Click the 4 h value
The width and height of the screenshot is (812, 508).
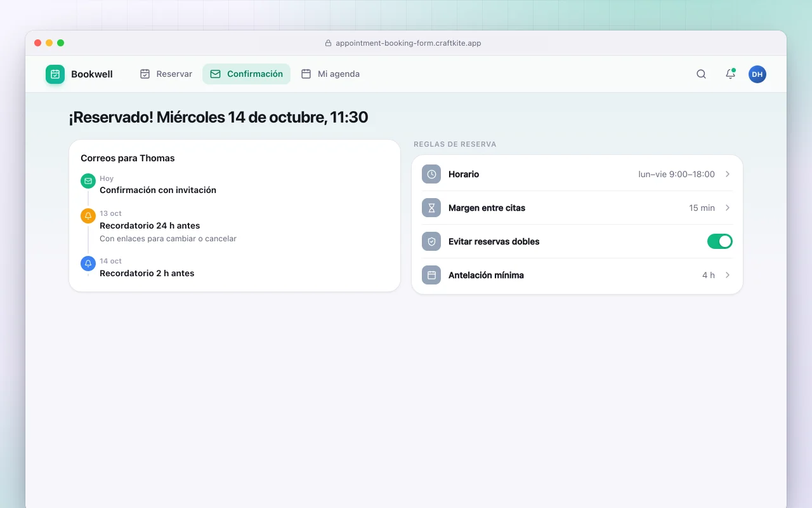[709, 275]
